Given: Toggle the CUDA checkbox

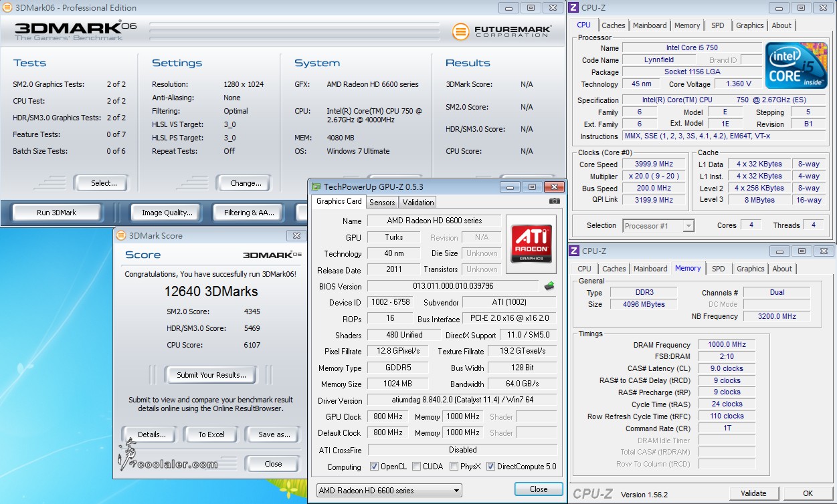Looking at the screenshot, I should click(x=417, y=467).
